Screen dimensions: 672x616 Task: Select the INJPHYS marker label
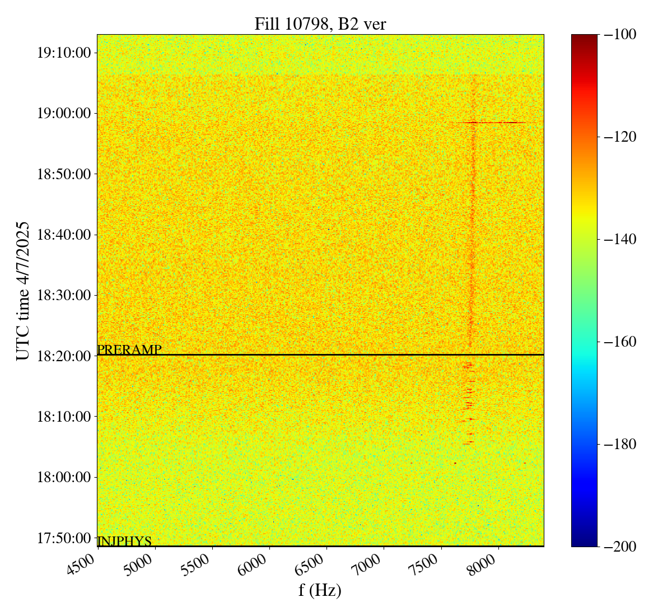124,542
